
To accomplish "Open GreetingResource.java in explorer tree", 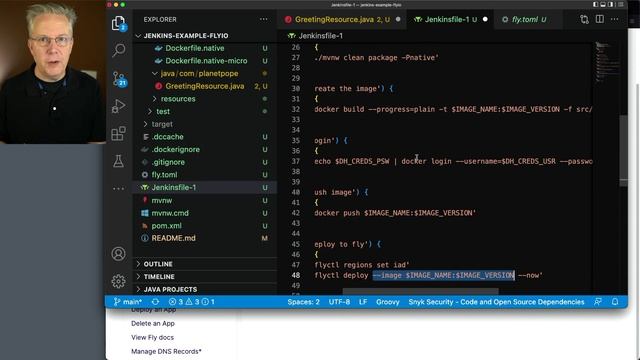I will tap(204, 86).
